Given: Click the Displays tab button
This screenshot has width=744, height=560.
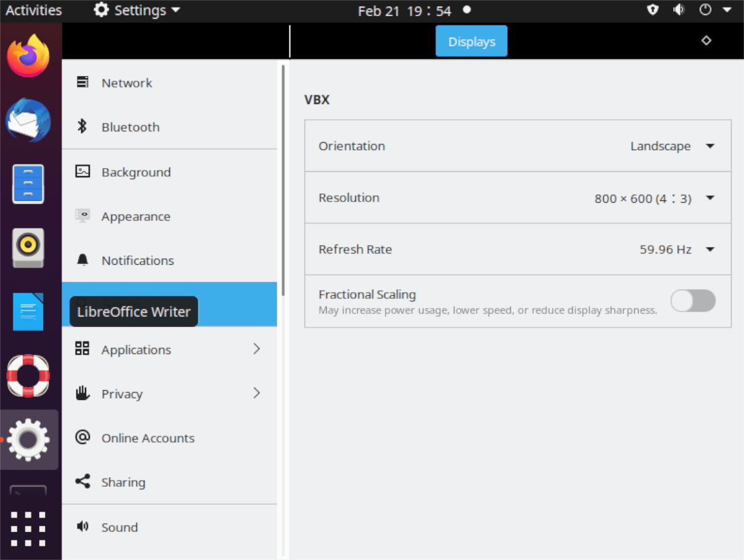Looking at the screenshot, I should (471, 42).
